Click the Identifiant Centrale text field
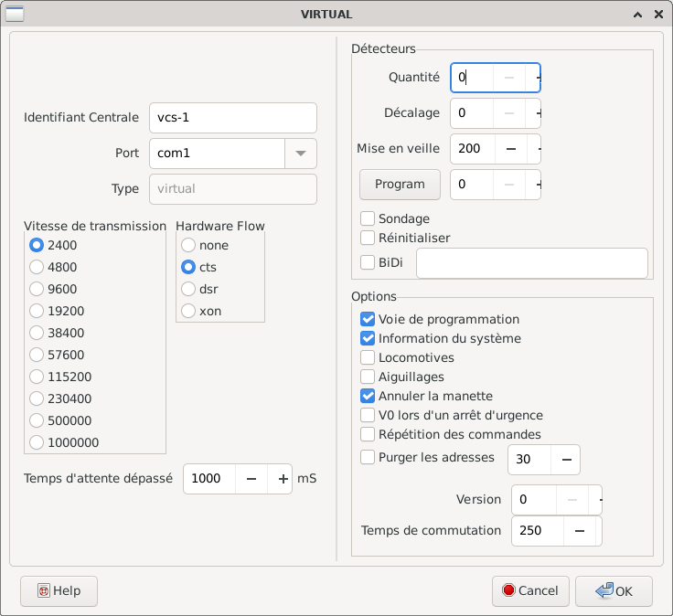This screenshot has width=673, height=616. [232, 118]
